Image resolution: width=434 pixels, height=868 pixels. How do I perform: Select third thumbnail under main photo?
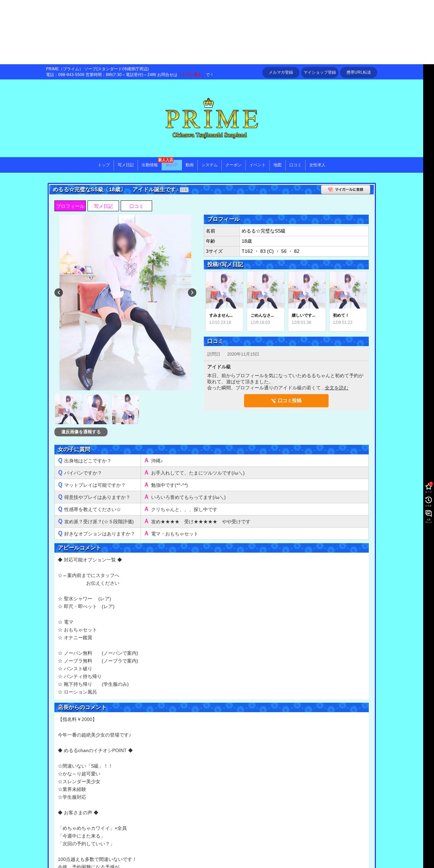point(125,409)
